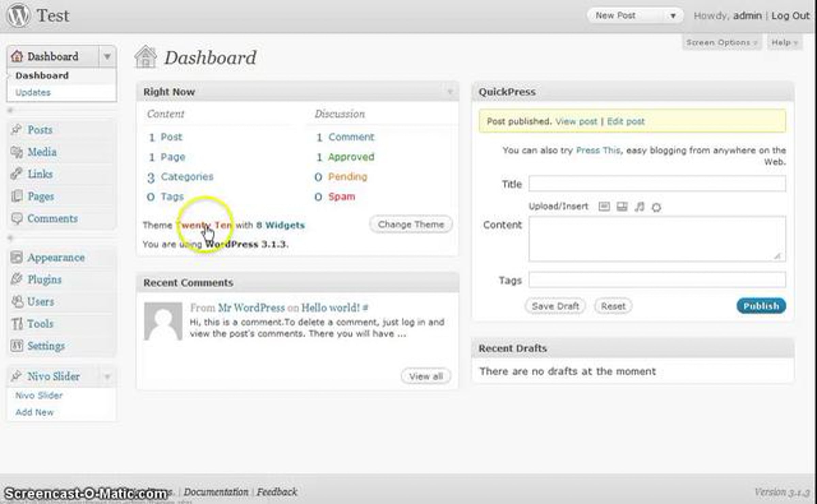Click the Mr WordPress avatar thumbnail

point(163,321)
